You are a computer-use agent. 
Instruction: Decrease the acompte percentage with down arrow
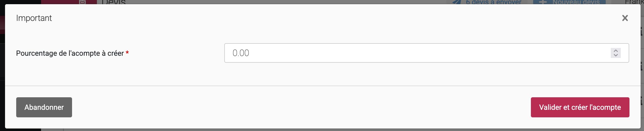coord(616,55)
